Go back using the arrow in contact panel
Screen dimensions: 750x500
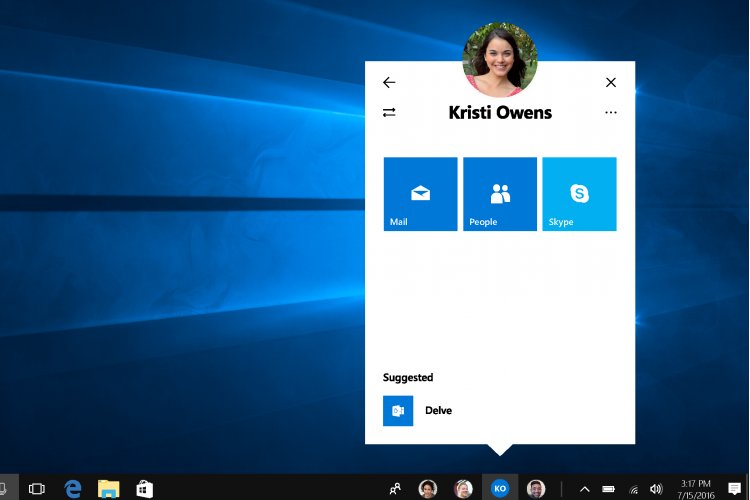[x=389, y=82]
